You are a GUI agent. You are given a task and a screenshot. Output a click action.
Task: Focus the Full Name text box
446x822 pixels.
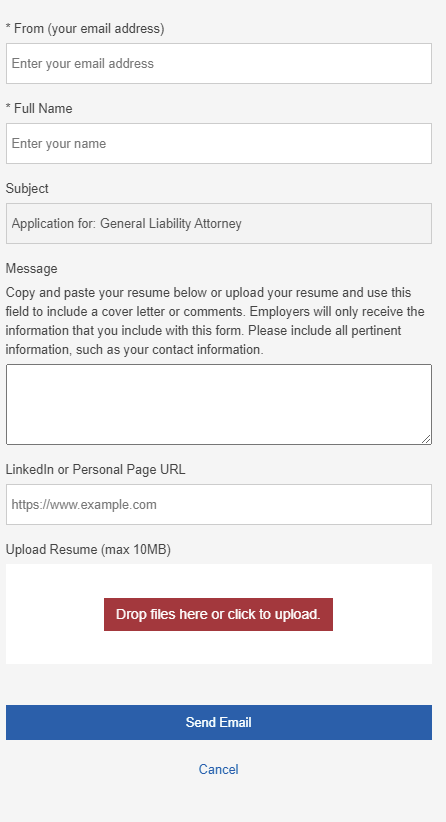point(219,144)
